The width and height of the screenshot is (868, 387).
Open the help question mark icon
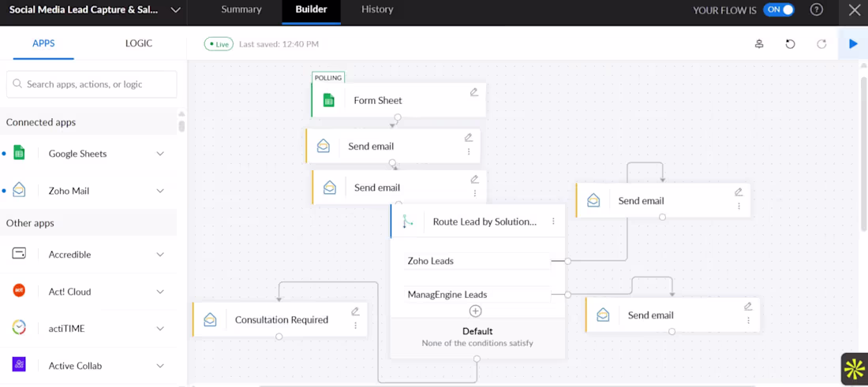[x=817, y=10]
